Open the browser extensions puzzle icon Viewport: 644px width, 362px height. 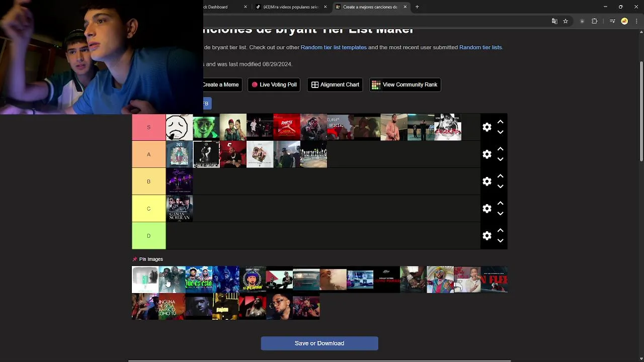coord(594,21)
